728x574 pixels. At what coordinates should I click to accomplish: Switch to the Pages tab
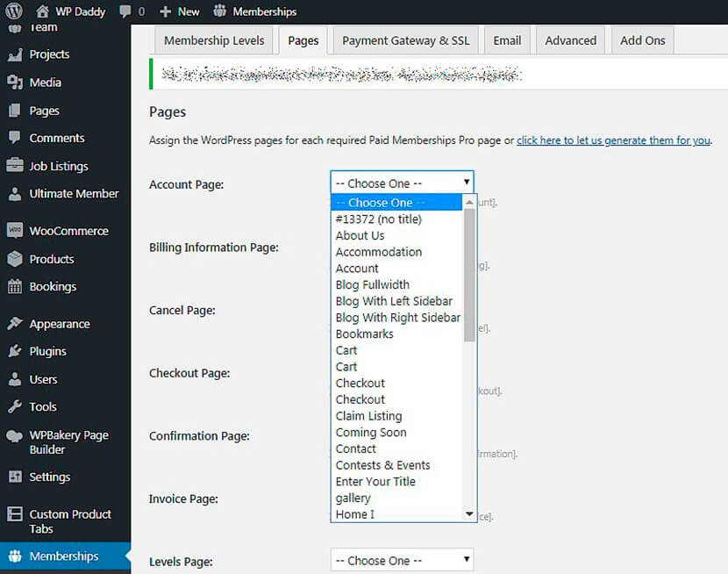pos(303,41)
